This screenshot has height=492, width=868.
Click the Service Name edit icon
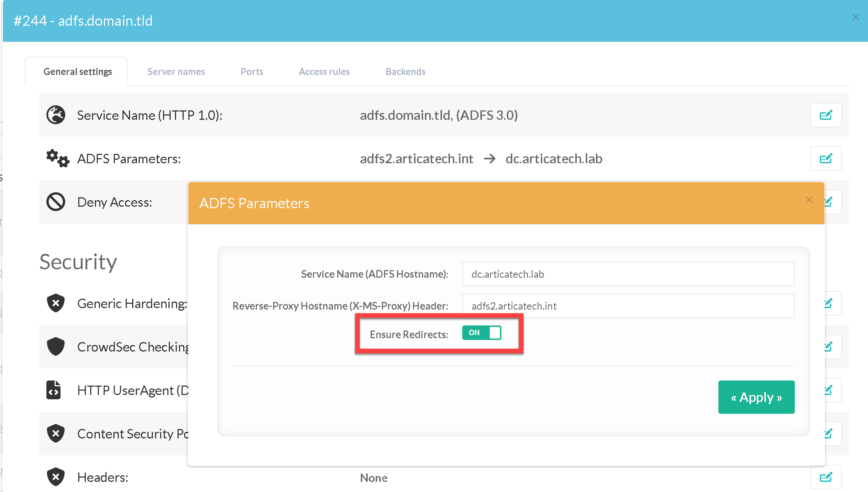click(826, 115)
